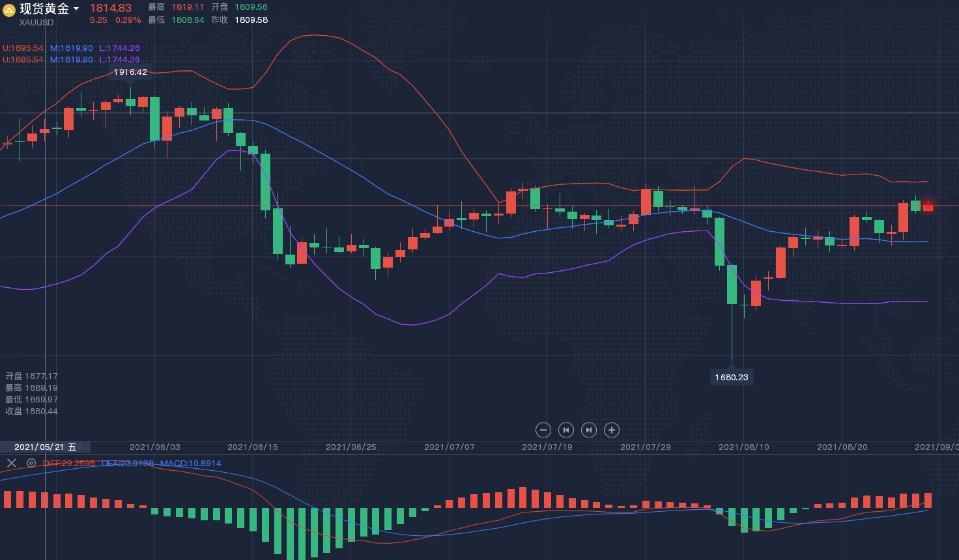The image size is (959, 560).
Task: Jump to next period with skip-forward icon
Action: [588, 430]
